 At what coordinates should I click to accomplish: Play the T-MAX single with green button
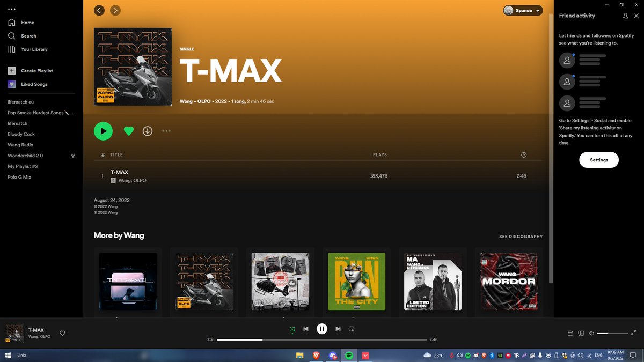[x=103, y=131]
